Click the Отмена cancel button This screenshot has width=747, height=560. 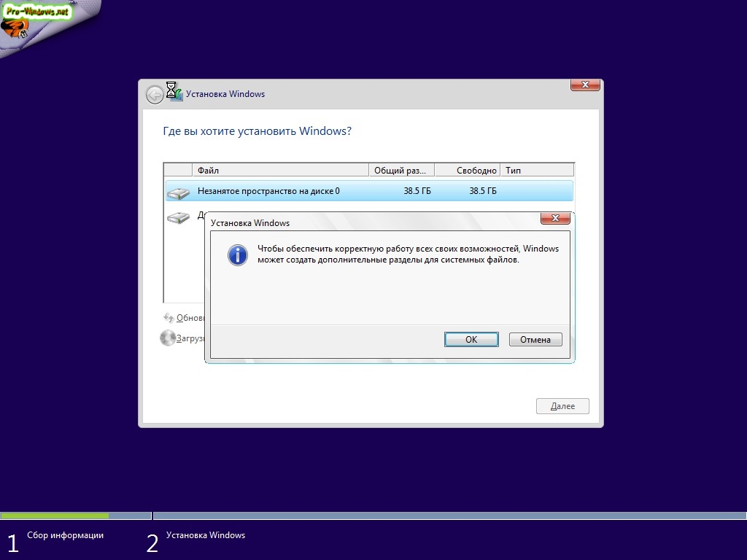(x=535, y=340)
